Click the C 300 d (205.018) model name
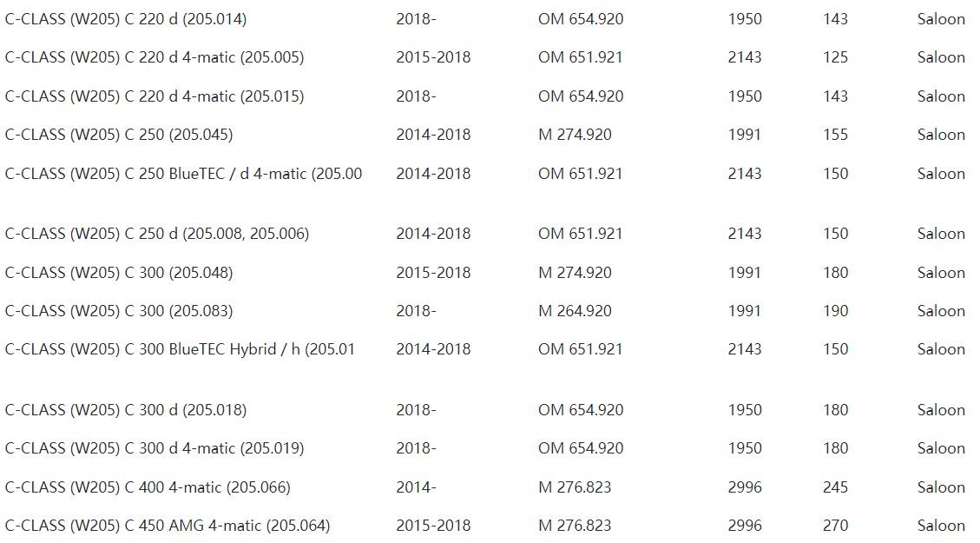This screenshot has width=980, height=543. click(x=126, y=410)
